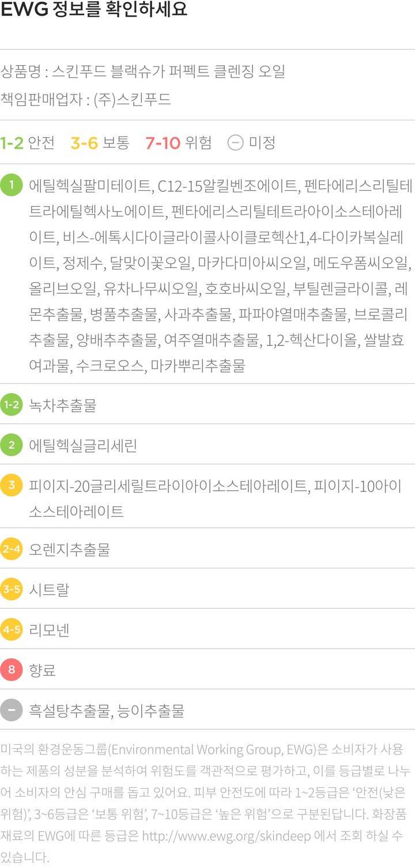Select the 흑설탕추출물, 능이추출물 ingredient text

pyautogui.click(x=107, y=711)
